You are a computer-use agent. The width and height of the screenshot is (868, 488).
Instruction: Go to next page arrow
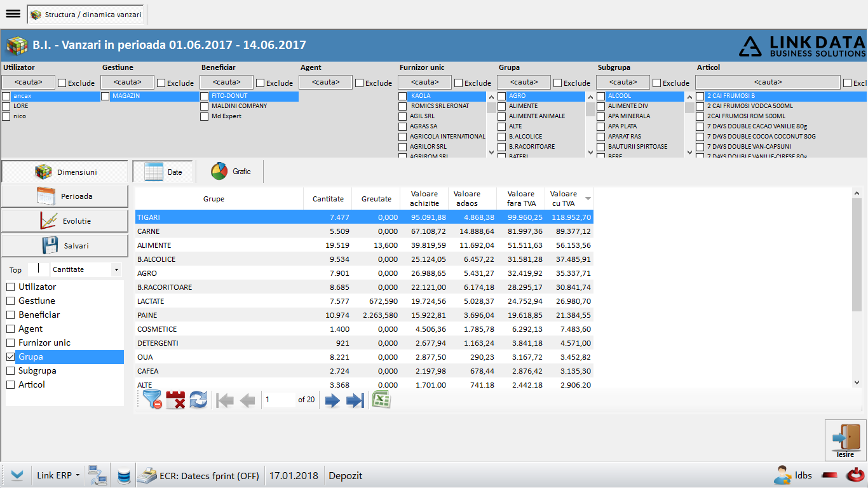332,400
